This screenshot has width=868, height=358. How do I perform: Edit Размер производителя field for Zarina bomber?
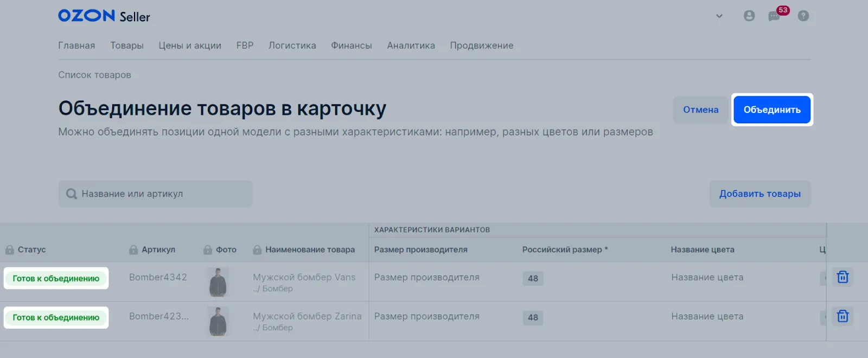click(x=427, y=316)
